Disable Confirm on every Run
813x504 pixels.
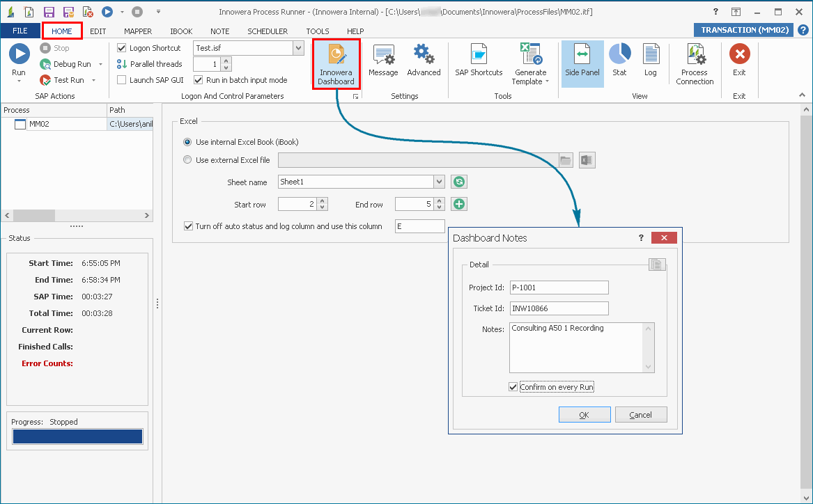coord(513,386)
